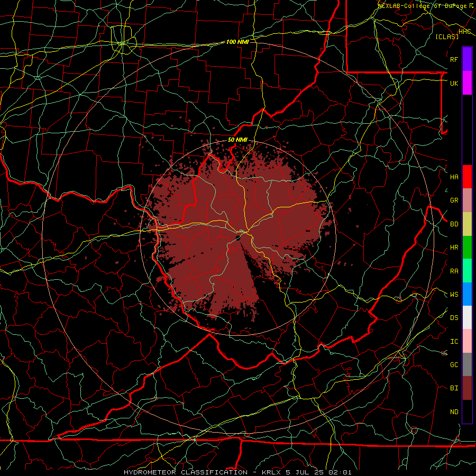
Task: Pick the RA light-green legend swatch
Action: [x=467, y=271]
